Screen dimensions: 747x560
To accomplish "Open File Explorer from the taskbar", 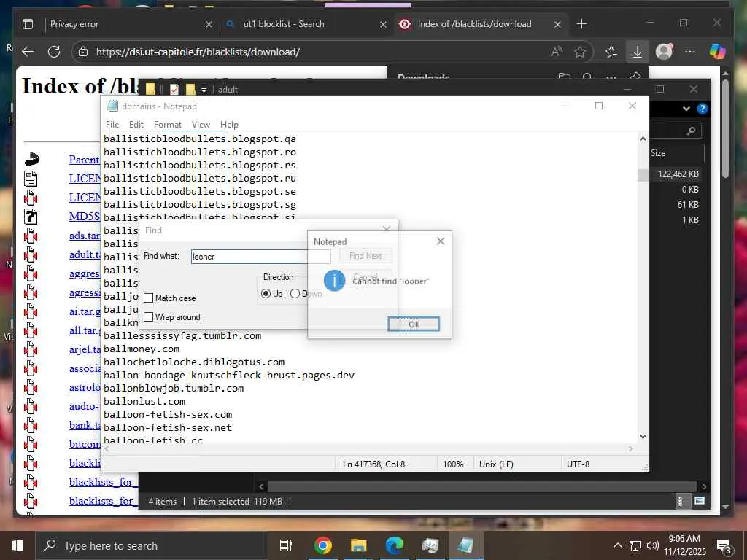I will [x=358, y=545].
